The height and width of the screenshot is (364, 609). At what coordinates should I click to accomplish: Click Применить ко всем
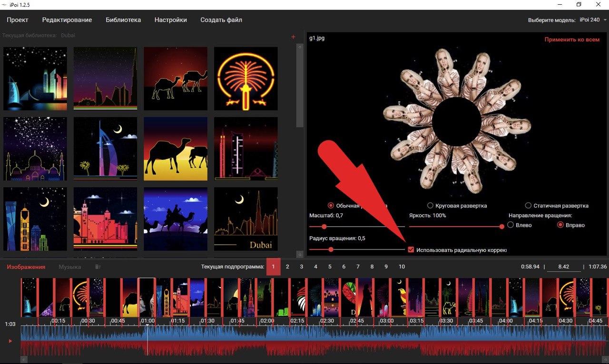[x=572, y=40]
